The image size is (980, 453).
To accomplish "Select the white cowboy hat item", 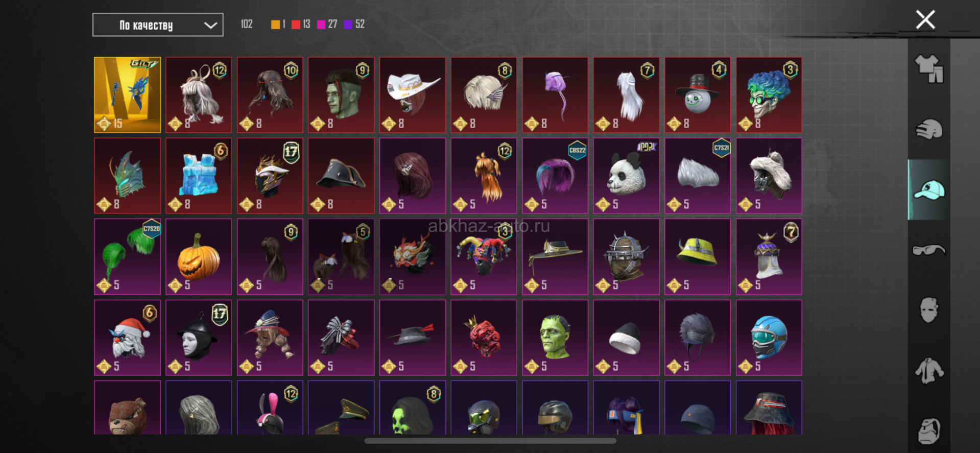I will 413,94.
